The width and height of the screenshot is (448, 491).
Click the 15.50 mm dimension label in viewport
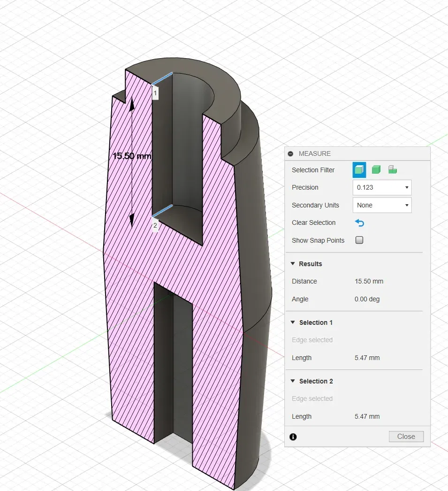coord(132,156)
